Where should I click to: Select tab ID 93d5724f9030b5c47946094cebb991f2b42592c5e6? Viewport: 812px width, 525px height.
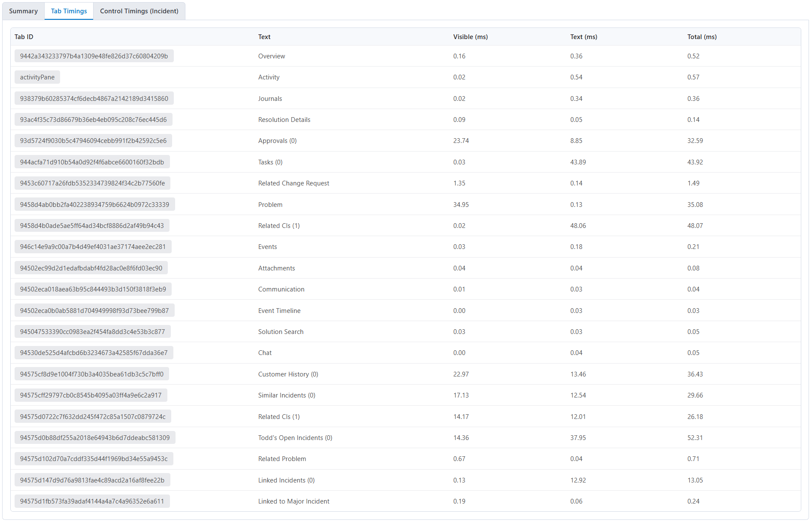(93, 141)
